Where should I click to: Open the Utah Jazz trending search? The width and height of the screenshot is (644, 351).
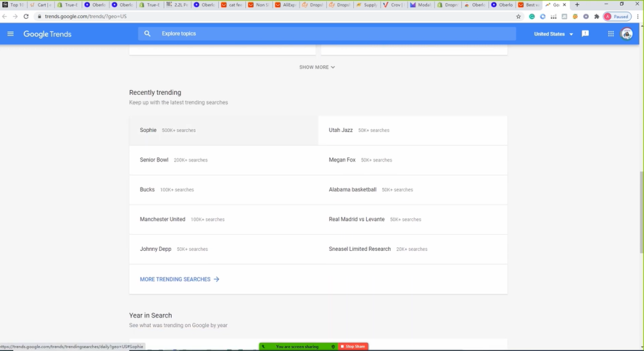(x=413, y=130)
